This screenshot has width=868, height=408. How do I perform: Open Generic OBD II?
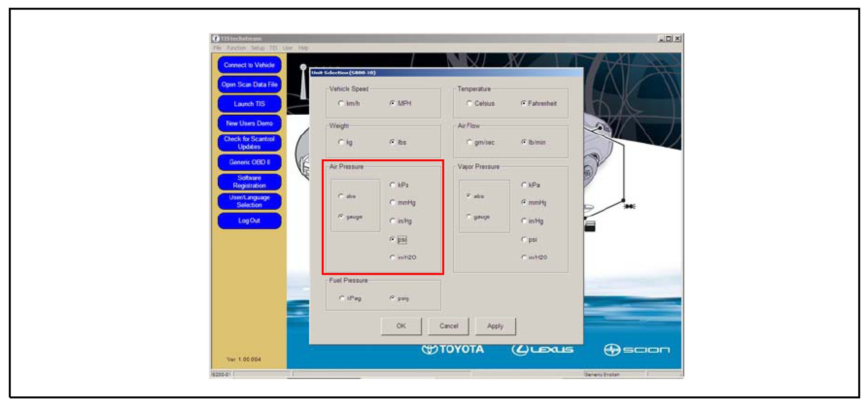tap(249, 162)
